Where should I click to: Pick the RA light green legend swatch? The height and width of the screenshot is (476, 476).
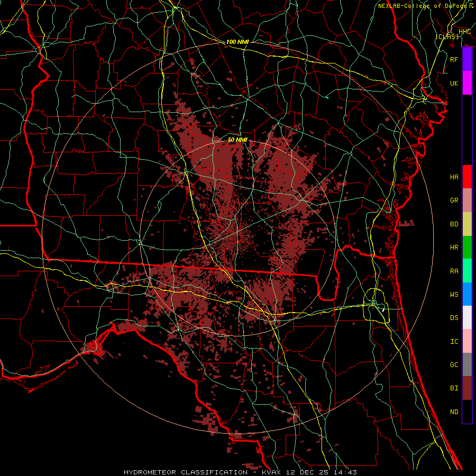click(467, 271)
